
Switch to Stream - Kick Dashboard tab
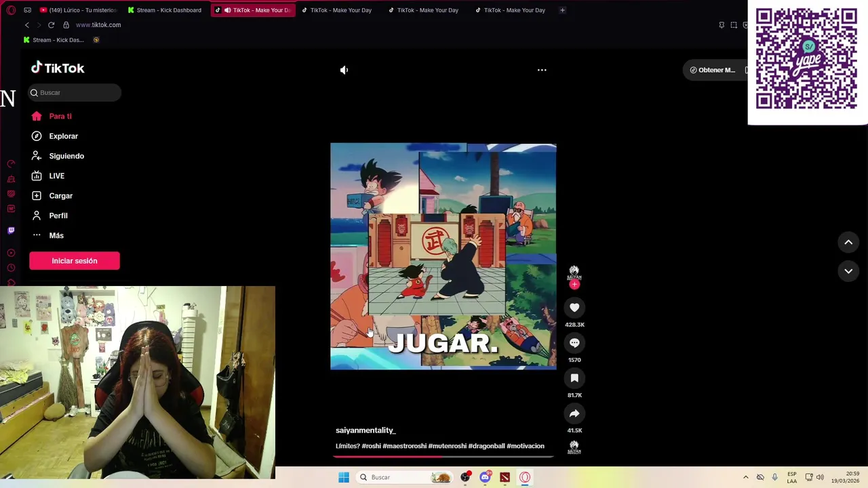(x=165, y=10)
